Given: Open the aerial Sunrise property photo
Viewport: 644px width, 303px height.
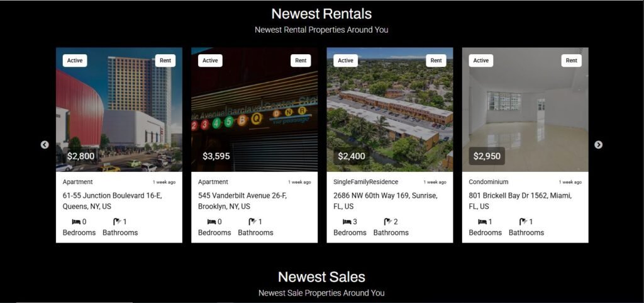Looking at the screenshot, I should pos(390,110).
